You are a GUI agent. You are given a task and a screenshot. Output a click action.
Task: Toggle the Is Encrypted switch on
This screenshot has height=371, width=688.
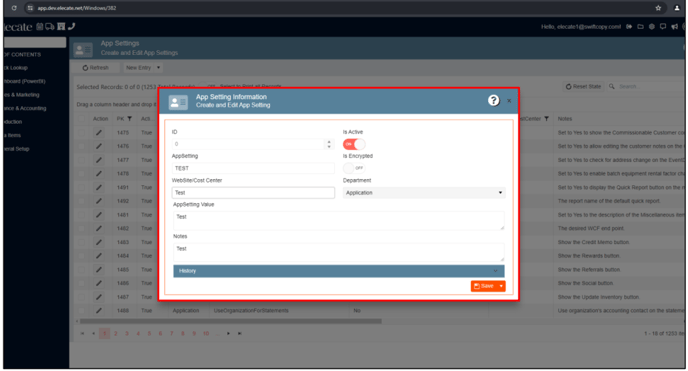click(354, 168)
